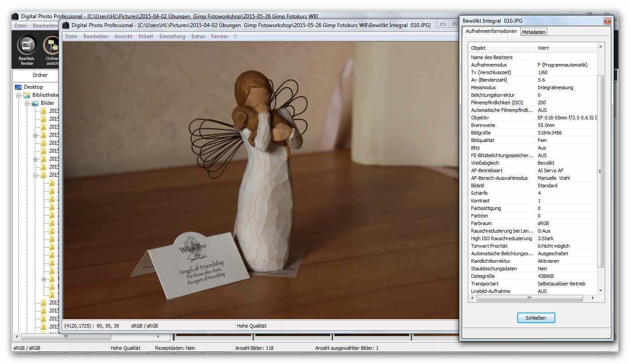
Task: Select the Tv (Verschlusszeit) row
Action: [x=533, y=72]
